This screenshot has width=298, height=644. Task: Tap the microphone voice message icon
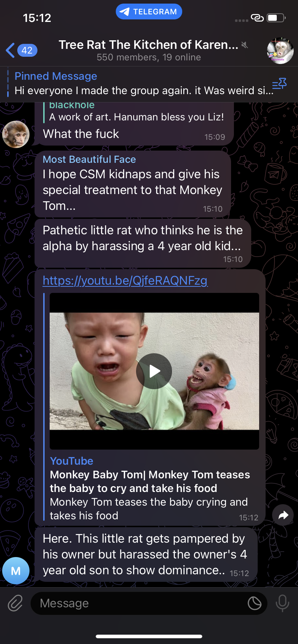pos(282,603)
